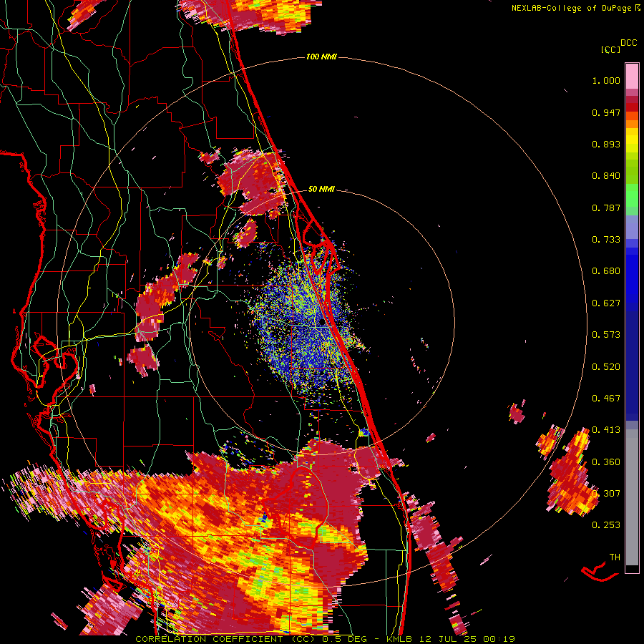Click the 0.893 value on the scale
644x644 pixels.
pos(606,144)
